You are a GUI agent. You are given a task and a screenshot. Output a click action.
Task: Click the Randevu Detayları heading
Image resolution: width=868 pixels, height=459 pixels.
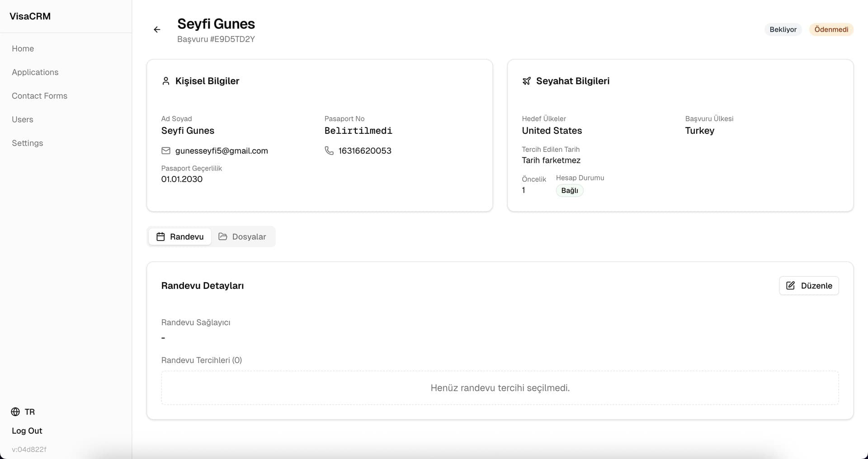pyautogui.click(x=203, y=285)
